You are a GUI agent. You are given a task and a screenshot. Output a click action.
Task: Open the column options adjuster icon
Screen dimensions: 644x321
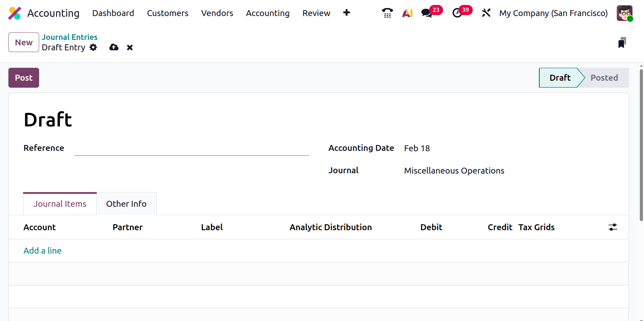tap(613, 227)
